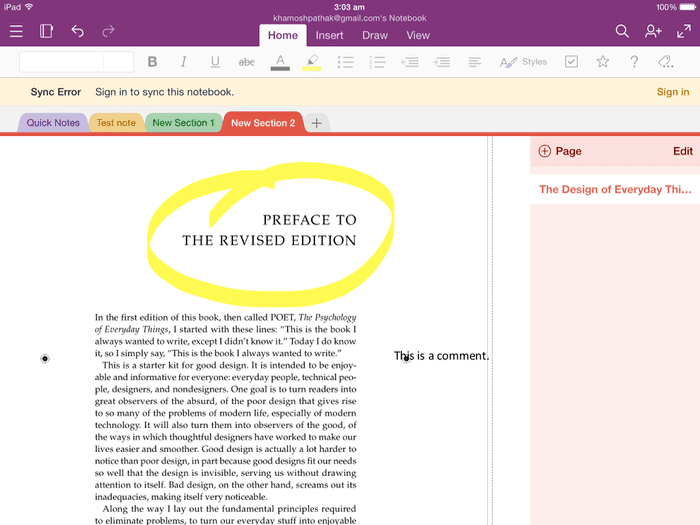Add a new Page
This screenshot has width=700, height=525.
click(560, 151)
